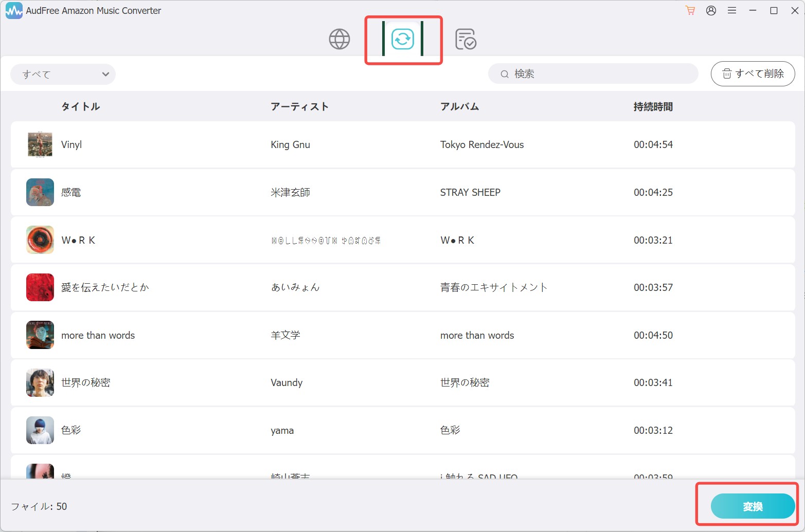
Task: Open the shopping cart purchase icon
Action: pos(690,10)
